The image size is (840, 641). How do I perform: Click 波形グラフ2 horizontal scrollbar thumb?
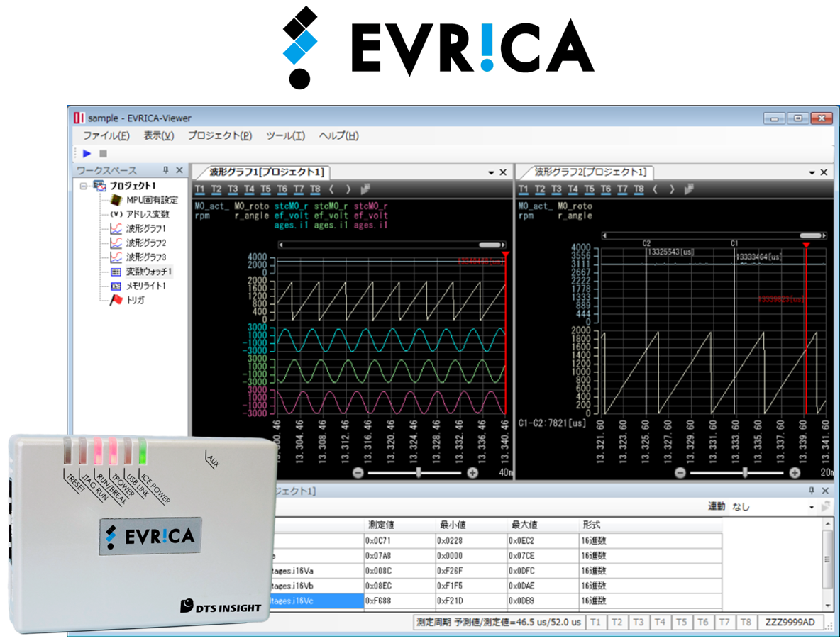click(810, 235)
